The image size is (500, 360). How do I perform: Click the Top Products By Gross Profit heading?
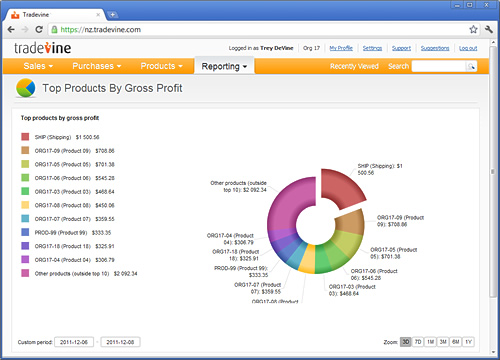coord(112,88)
